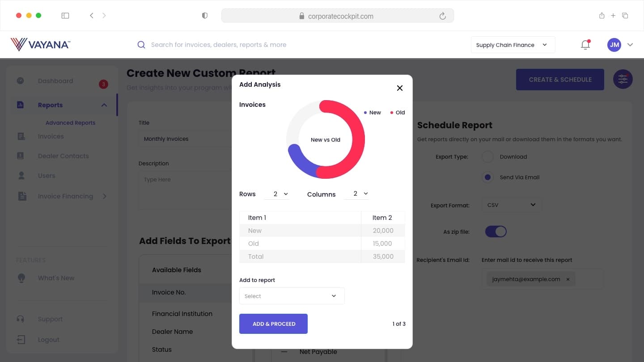
Task: Click the Dashboard gauge icon
Action: (x=20, y=81)
